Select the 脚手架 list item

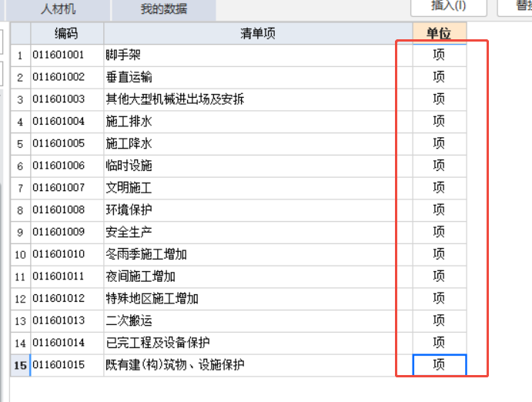[x=258, y=55]
